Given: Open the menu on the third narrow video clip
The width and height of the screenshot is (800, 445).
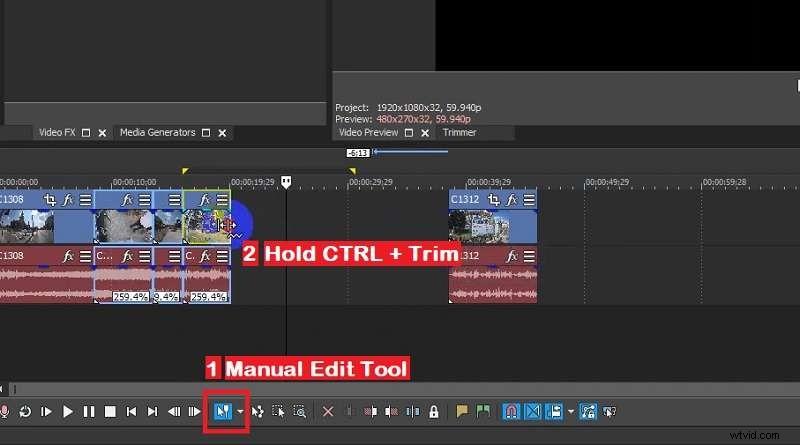Looking at the screenshot, I should click(x=174, y=200).
